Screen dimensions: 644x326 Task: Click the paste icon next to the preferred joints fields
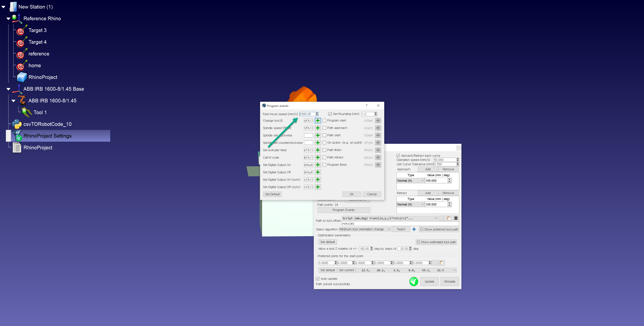tap(441, 263)
